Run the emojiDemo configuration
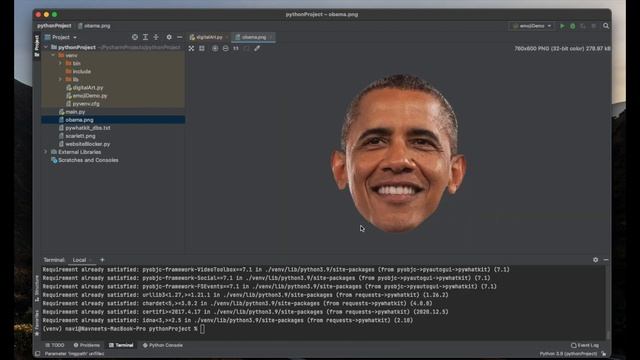The width and height of the screenshot is (640, 360). pyautogui.click(x=562, y=26)
